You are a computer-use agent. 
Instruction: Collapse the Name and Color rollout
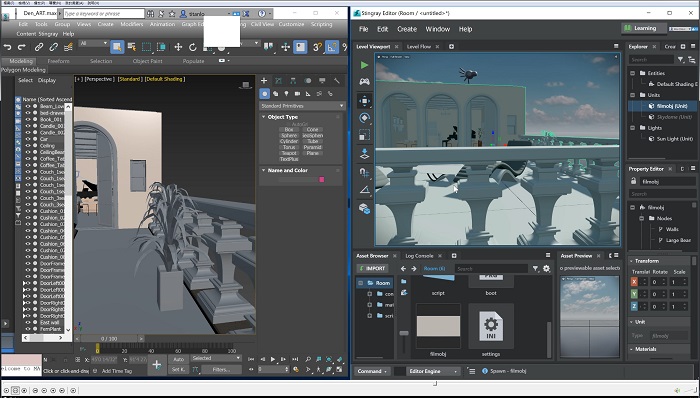point(263,170)
